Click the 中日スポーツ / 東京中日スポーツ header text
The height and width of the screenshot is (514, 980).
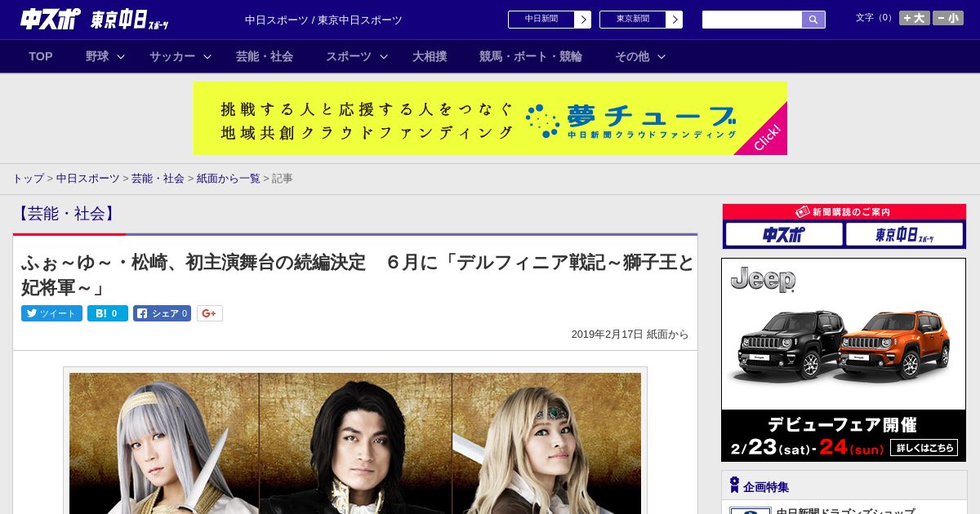[323, 20]
